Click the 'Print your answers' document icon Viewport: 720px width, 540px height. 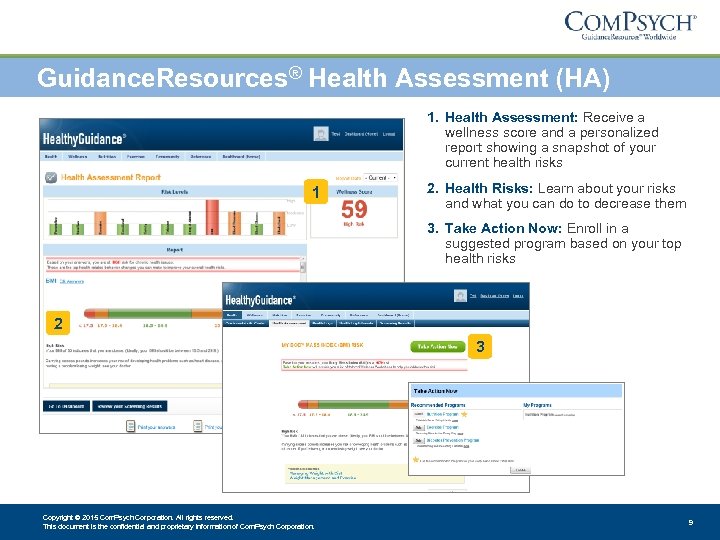pos(130,426)
